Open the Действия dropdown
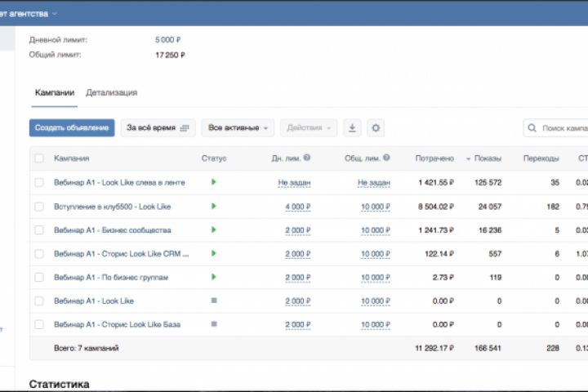 point(309,128)
